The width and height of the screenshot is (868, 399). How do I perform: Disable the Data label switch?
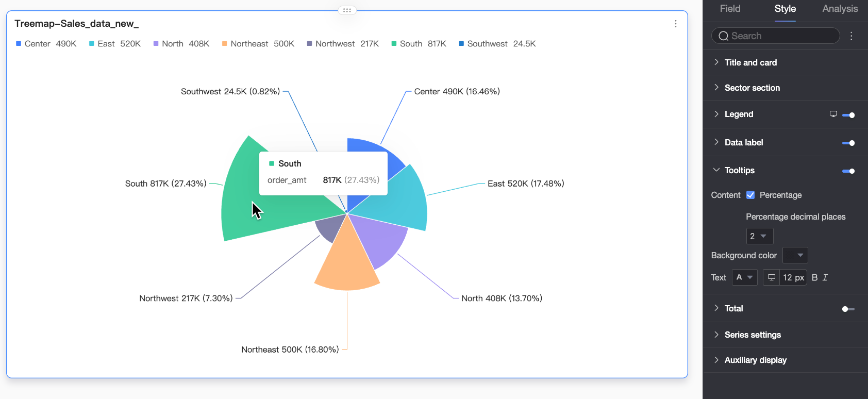(x=848, y=143)
